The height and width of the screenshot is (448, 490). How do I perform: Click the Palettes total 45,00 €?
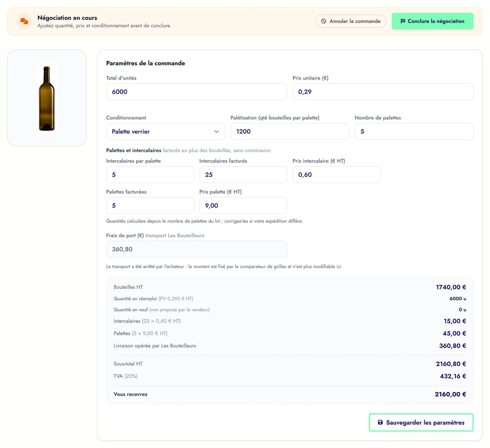[454, 333]
